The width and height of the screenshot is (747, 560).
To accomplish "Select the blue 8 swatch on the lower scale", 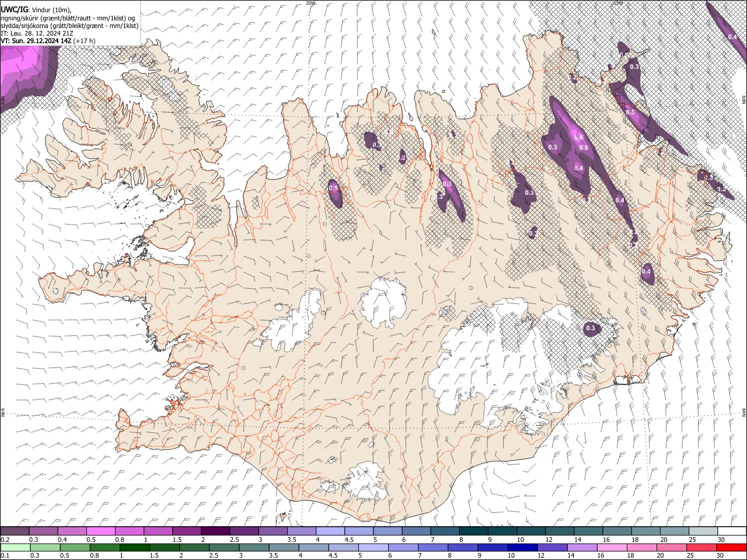I will pos(463,547).
